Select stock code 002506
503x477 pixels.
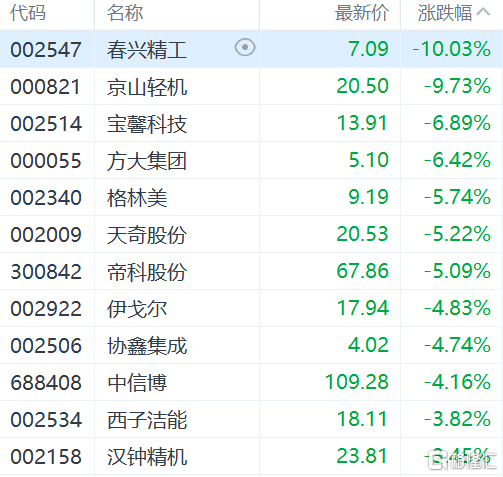(46, 346)
